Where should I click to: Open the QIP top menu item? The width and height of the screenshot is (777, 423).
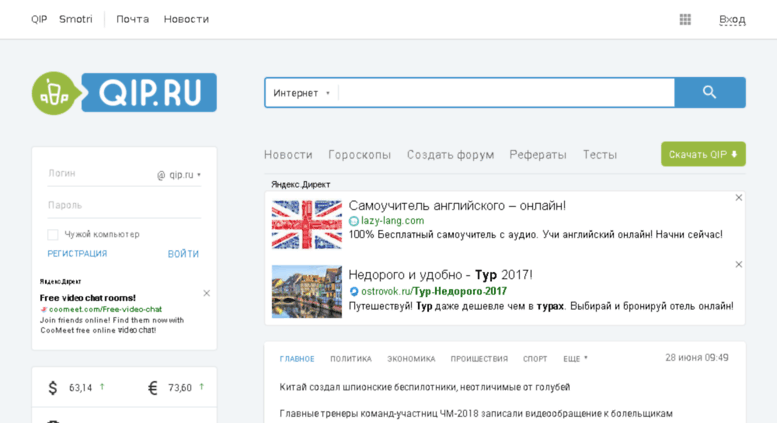[x=39, y=19]
